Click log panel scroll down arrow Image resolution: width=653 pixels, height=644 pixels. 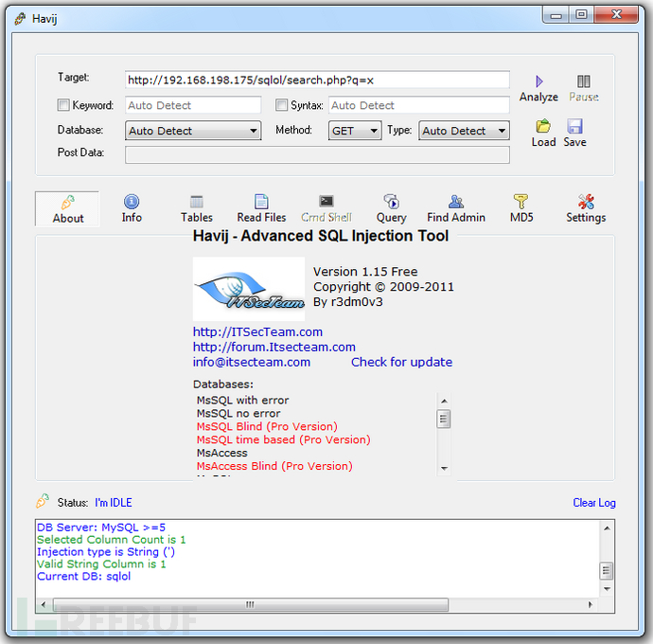(x=607, y=588)
